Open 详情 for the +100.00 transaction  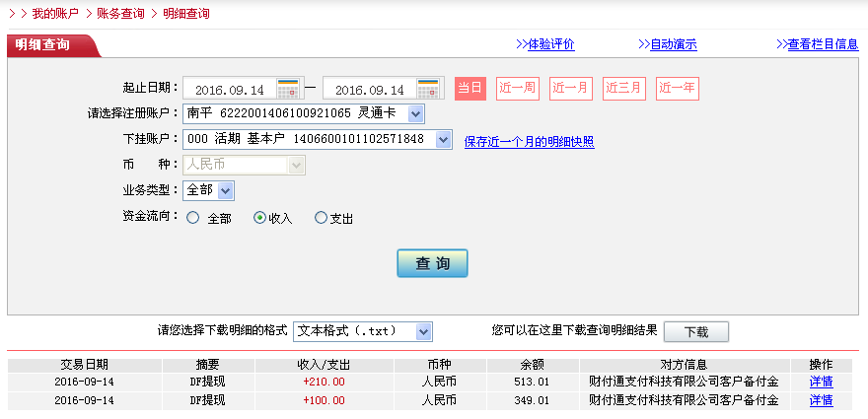coord(821,400)
